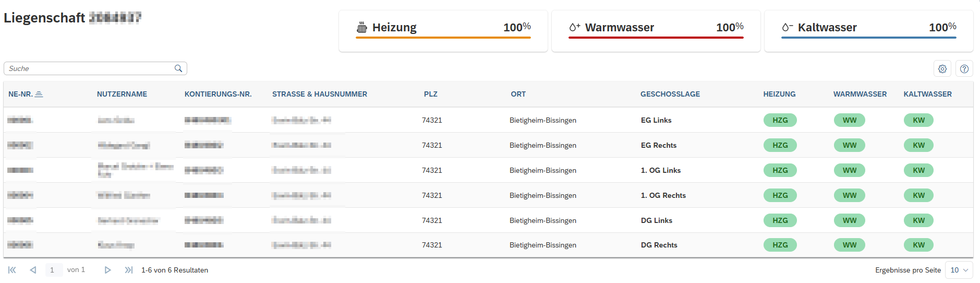The height and width of the screenshot is (283, 980).
Task: Click KW badge for DG Rechts
Action: (918, 245)
